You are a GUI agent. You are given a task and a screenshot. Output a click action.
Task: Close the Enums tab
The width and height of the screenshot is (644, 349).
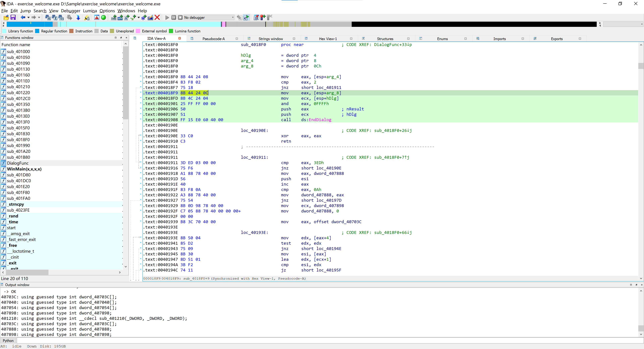tap(466, 39)
